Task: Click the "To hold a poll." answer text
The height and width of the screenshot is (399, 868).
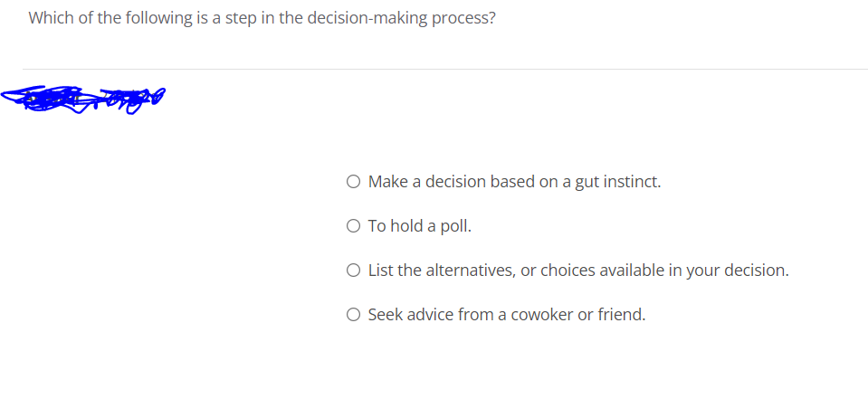Action: pos(420,226)
